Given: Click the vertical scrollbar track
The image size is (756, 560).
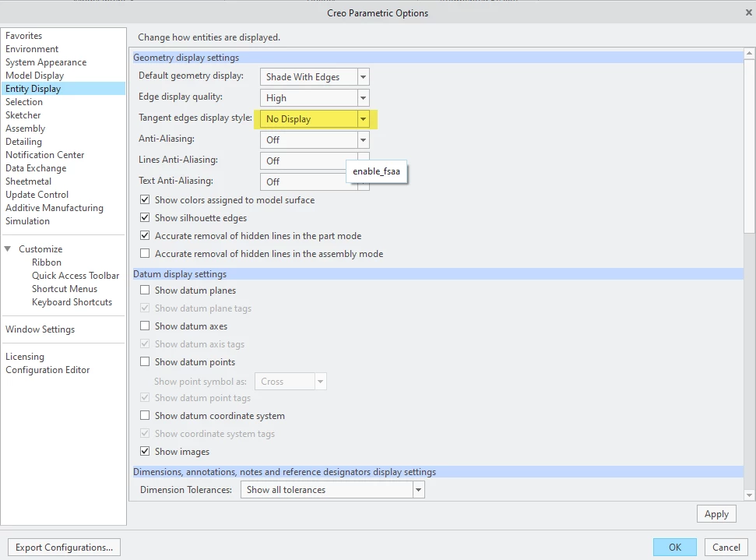Looking at the screenshot, I should point(749,361).
